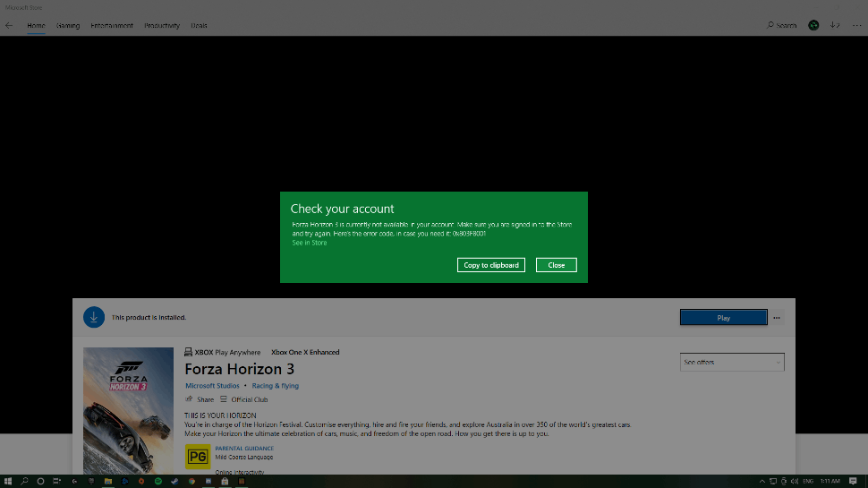Click the Forza Horizon 3 title text

pos(239,369)
